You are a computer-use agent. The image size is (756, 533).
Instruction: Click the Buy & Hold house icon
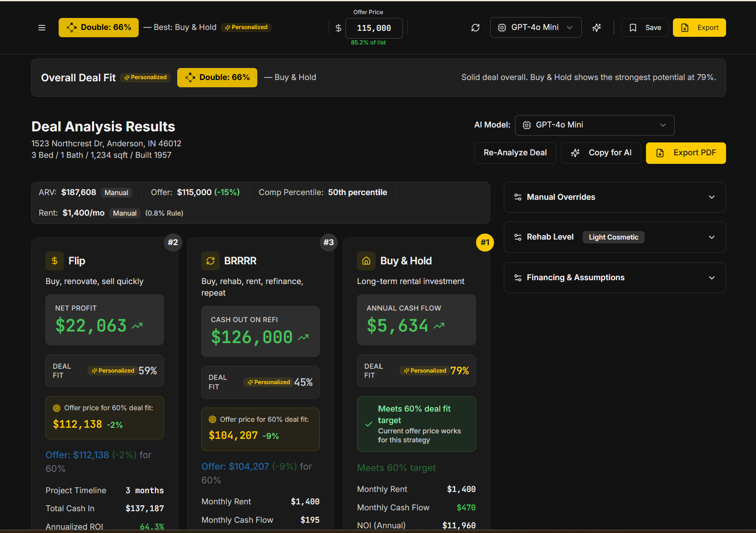[366, 261]
